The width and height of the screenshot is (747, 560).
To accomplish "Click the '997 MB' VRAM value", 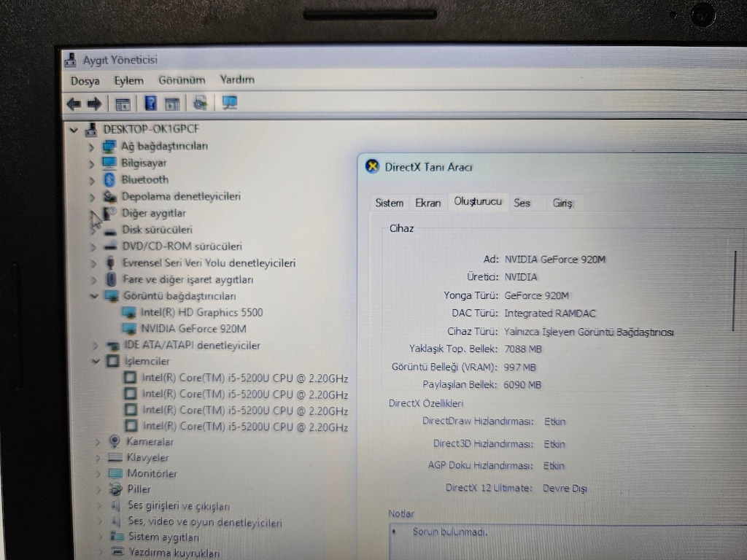I will pos(519,367).
